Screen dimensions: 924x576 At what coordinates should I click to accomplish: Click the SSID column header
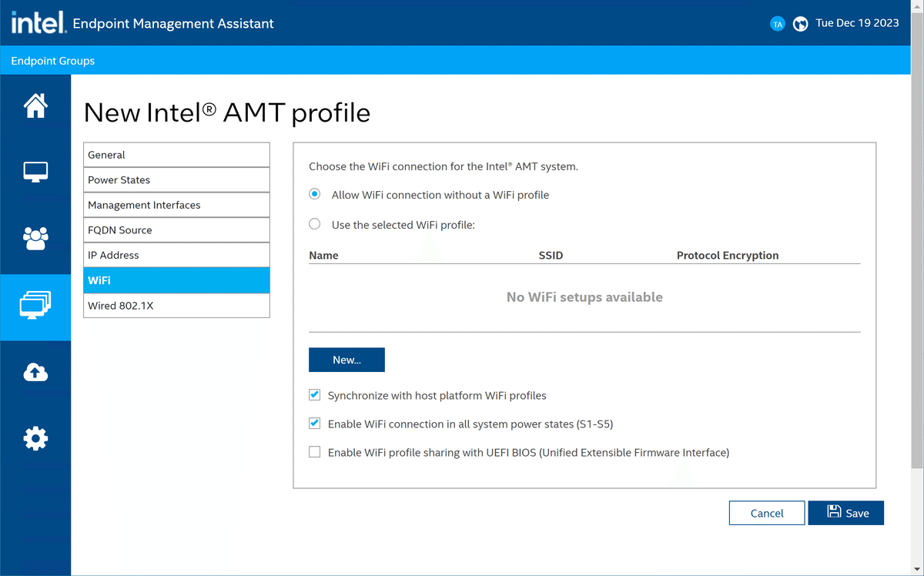tap(551, 255)
